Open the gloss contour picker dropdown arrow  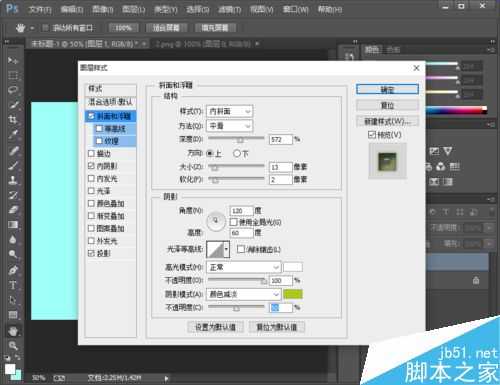click(227, 249)
